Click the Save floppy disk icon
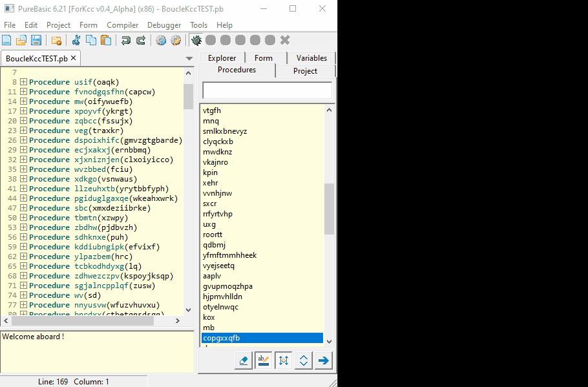The height and width of the screenshot is (387, 588). (x=36, y=40)
